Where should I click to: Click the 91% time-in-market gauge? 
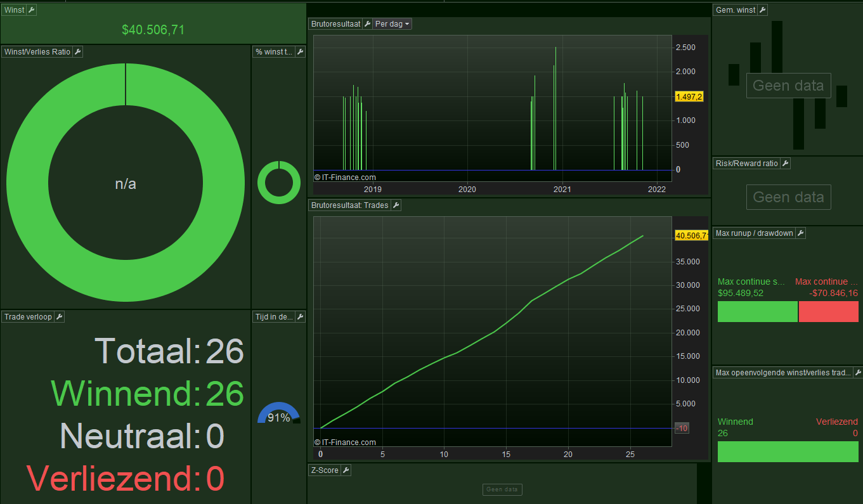[x=279, y=413]
